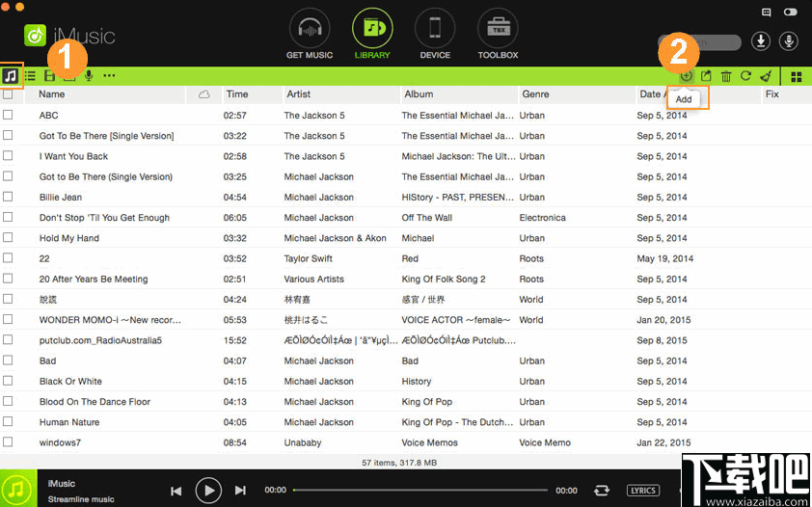This screenshot has width=812, height=507.
Task: Click the green now-playing music note artwork
Action: pos(17,489)
